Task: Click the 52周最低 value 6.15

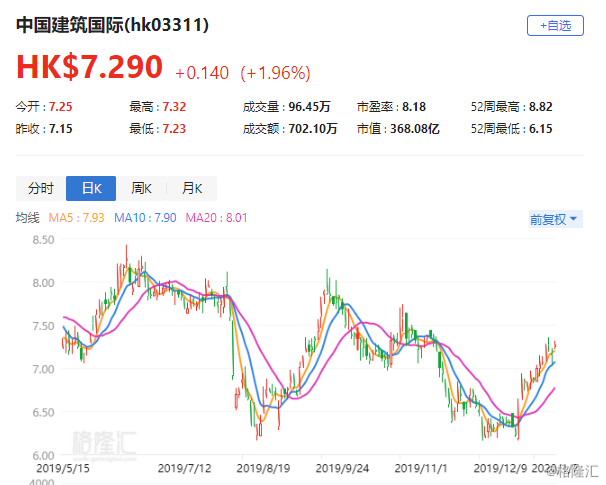Action: pos(541,129)
